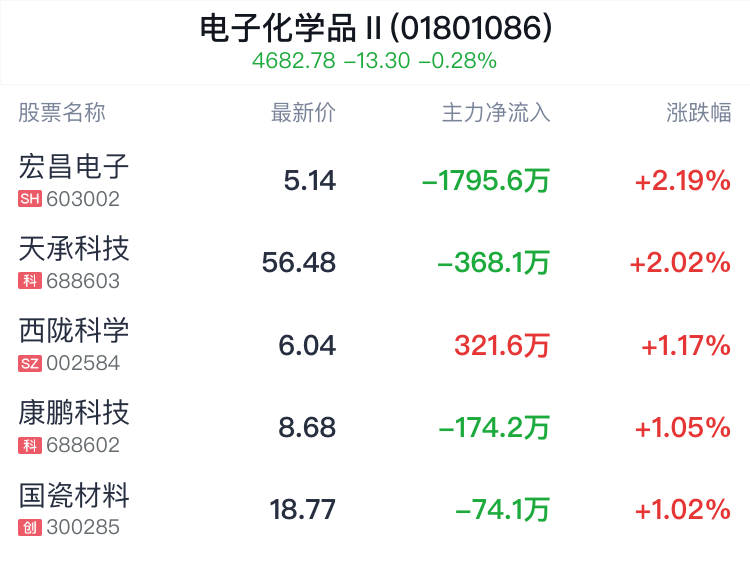Viewport: 750px width, 564px height.
Task: Click the 创 badge next to 300285
Action: point(30,527)
